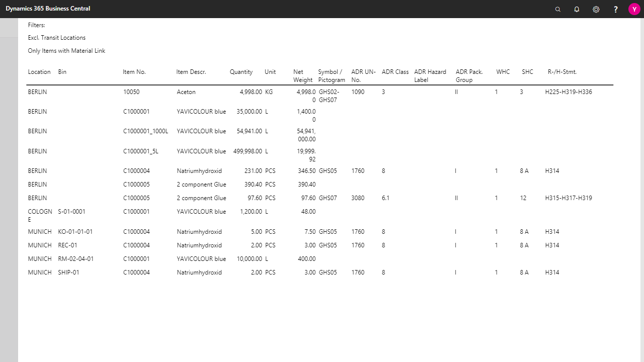This screenshot has height=362, width=644.
Task: Click ADR class 6.1
Action: [x=385, y=198]
